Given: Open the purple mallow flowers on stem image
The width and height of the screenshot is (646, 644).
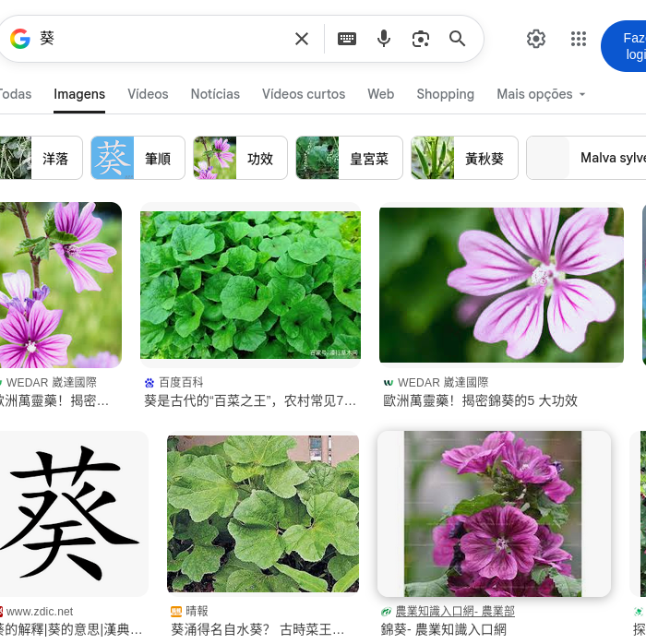Looking at the screenshot, I should [x=61, y=285].
